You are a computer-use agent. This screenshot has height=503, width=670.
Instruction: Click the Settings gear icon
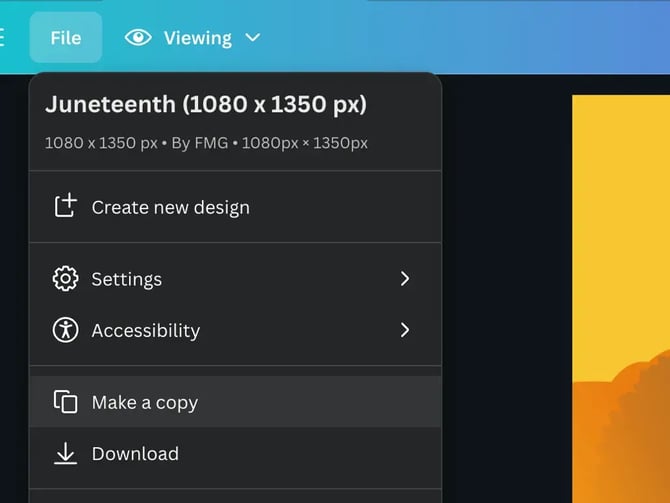65,279
